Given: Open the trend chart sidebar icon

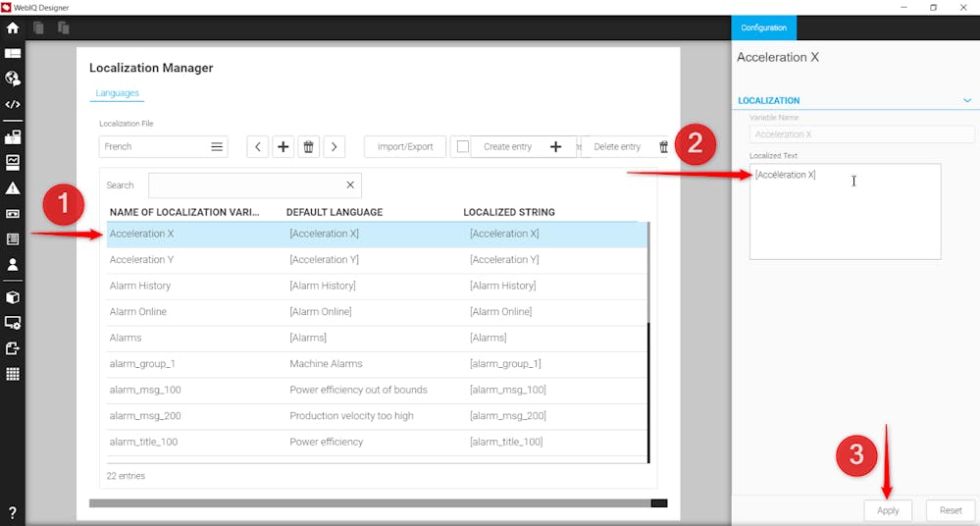Looking at the screenshot, I should [13, 163].
